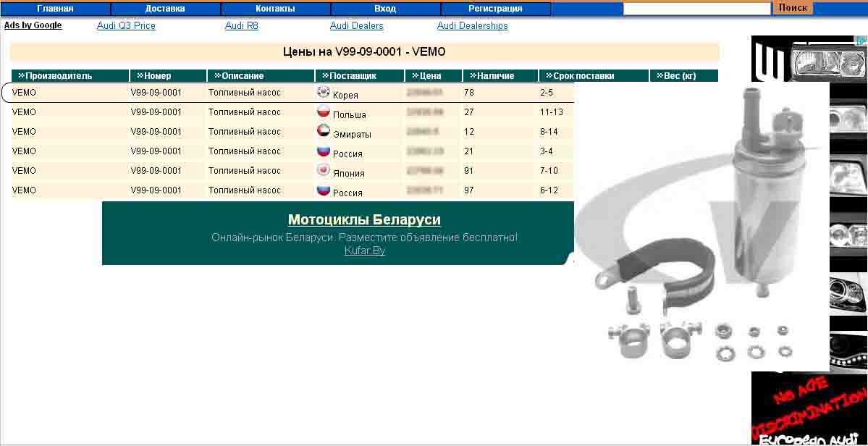Sort by the Вес (кг) column header
868x446 pixels.
pos(683,76)
